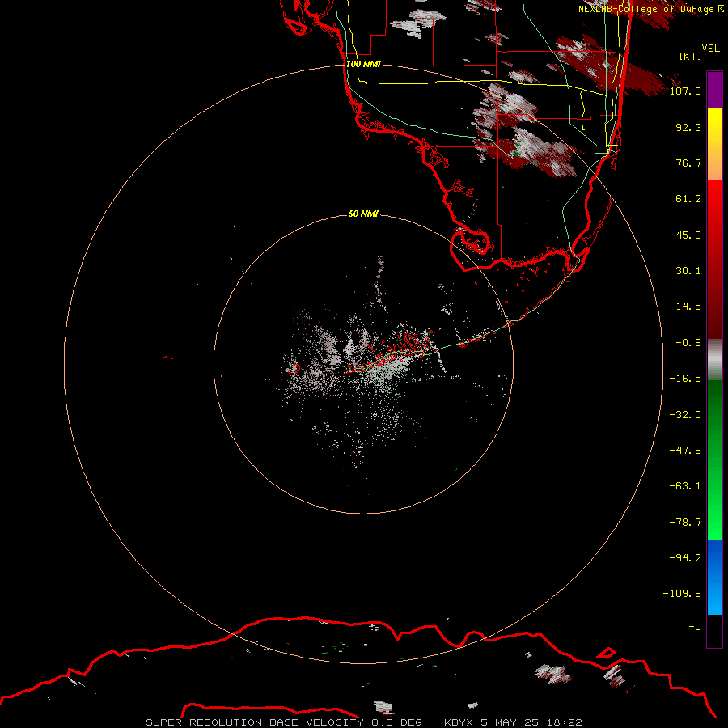Click the -109.8 legend value
This screenshot has height=728, width=728.
pyautogui.click(x=682, y=594)
